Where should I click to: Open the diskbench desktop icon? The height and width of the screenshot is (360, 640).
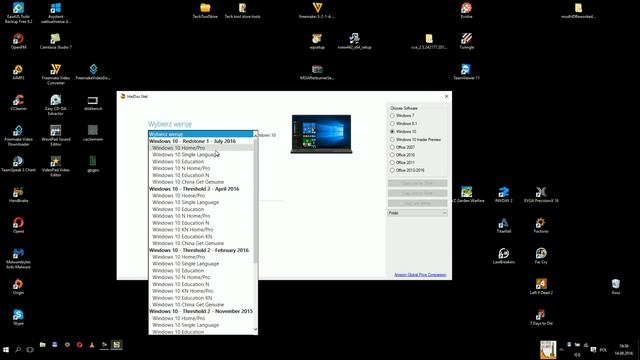(x=93, y=103)
